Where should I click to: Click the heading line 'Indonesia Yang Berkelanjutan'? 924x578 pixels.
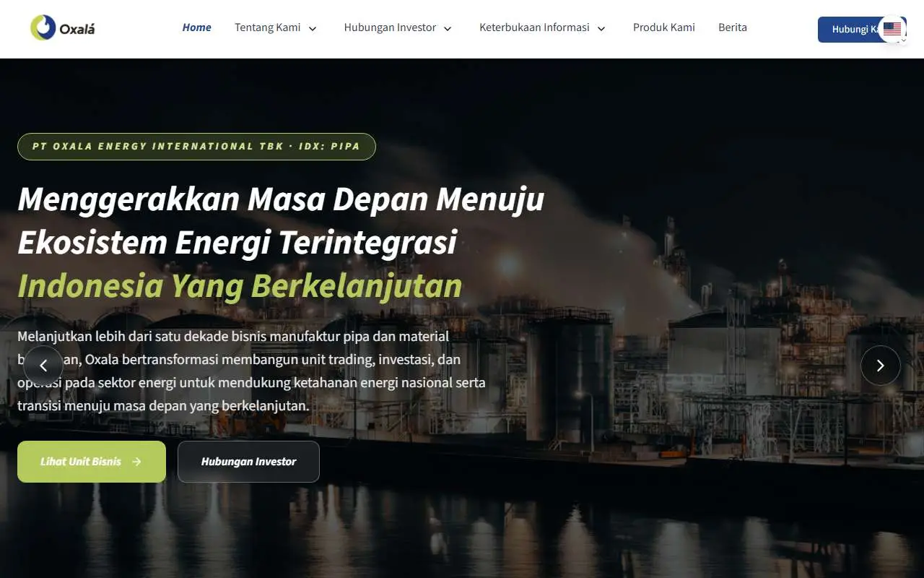tap(240, 286)
